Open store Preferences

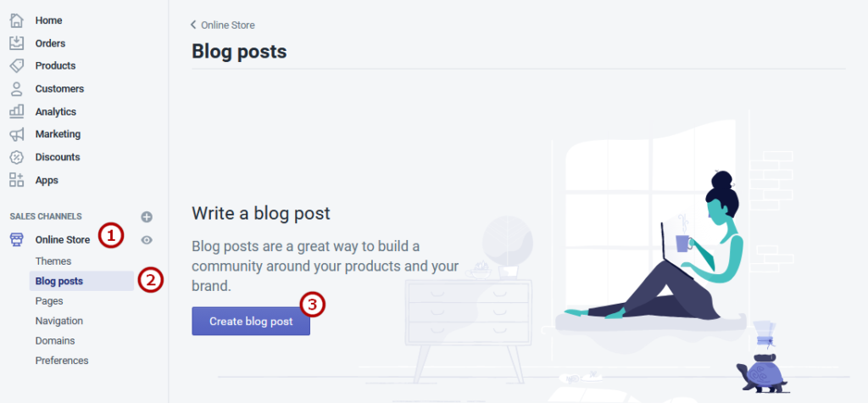[x=62, y=361]
